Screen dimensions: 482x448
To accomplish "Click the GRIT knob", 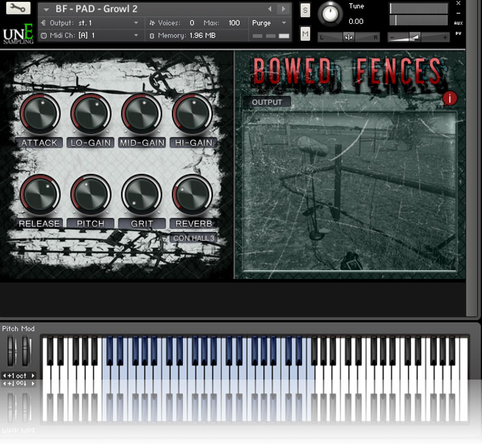I will point(141,194).
